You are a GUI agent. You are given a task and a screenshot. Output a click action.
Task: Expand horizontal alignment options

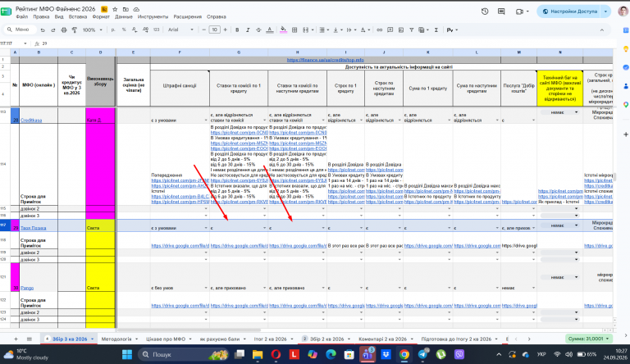pyautogui.click(x=322, y=30)
